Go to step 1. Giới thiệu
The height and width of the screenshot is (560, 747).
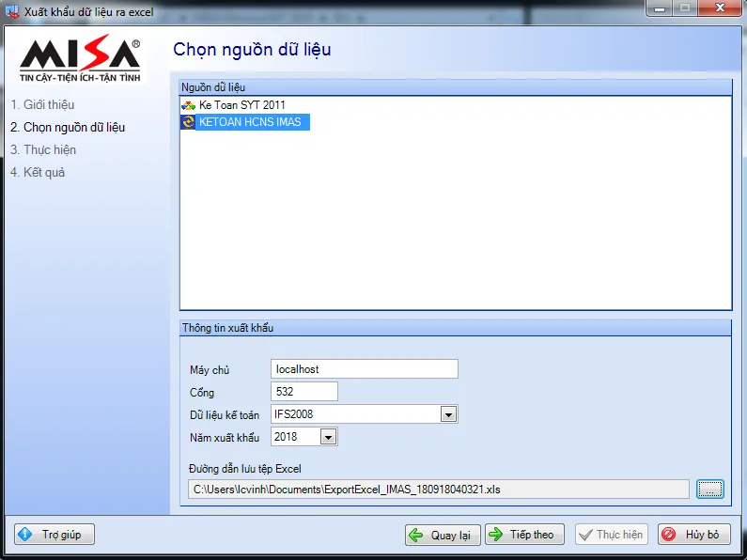(x=42, y=104)
